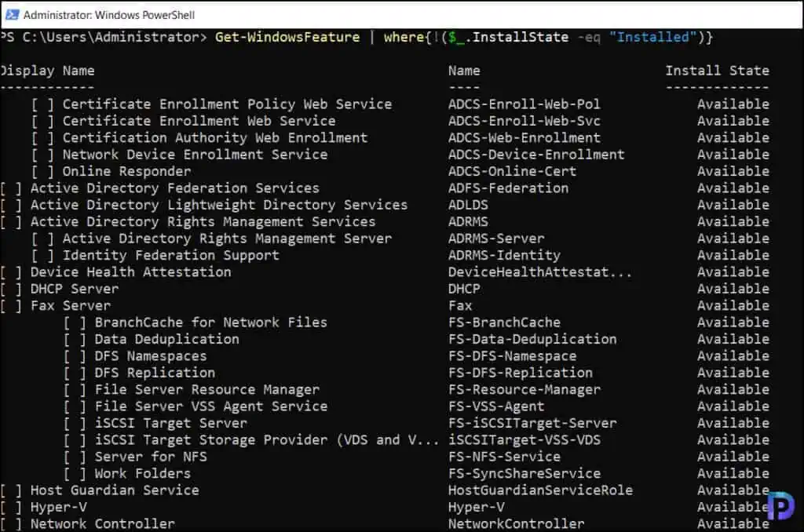Click the FS-SyncShareService name
804x532 pixels.
click(524, 474)
